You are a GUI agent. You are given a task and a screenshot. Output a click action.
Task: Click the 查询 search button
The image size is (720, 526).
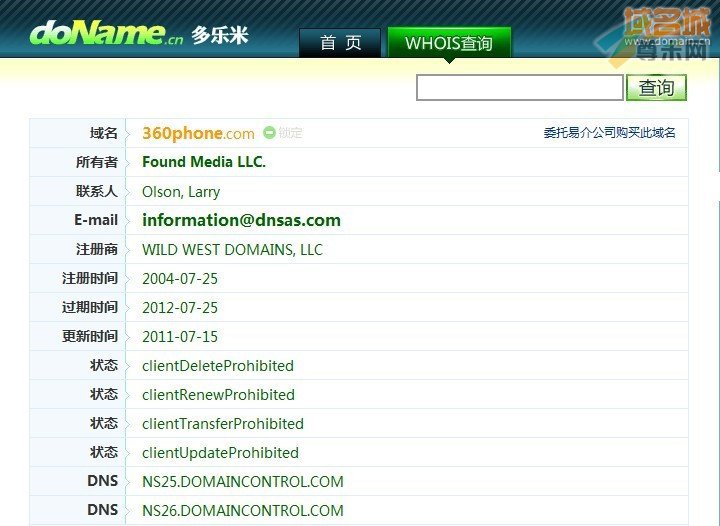[x=656, y=87]
